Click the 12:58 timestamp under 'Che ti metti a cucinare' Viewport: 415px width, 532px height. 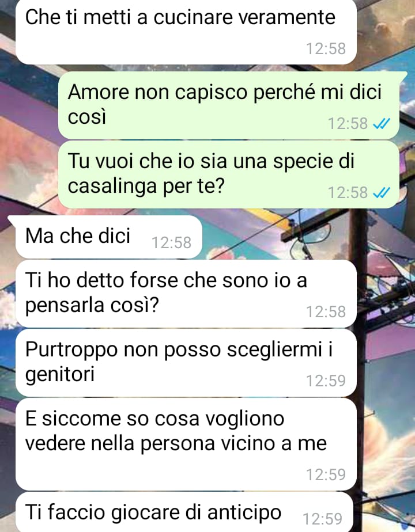[326, 48]
